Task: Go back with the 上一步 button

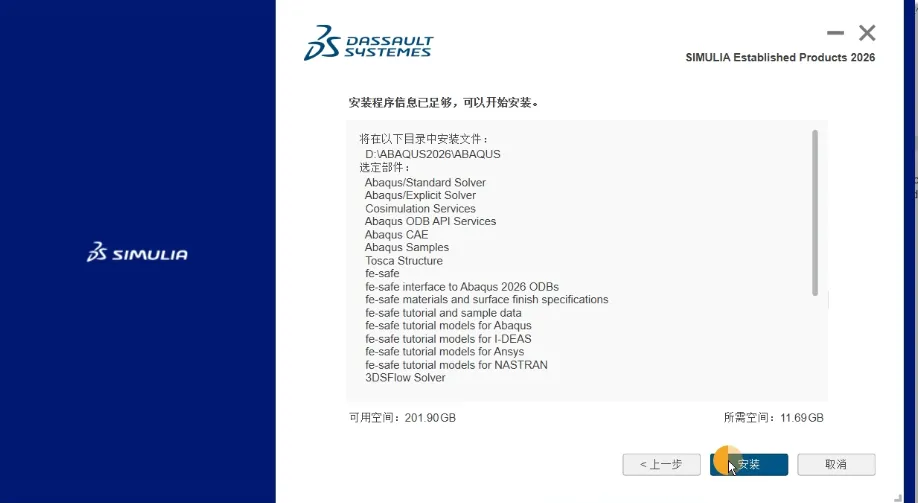Action: [x=662, y=464]
